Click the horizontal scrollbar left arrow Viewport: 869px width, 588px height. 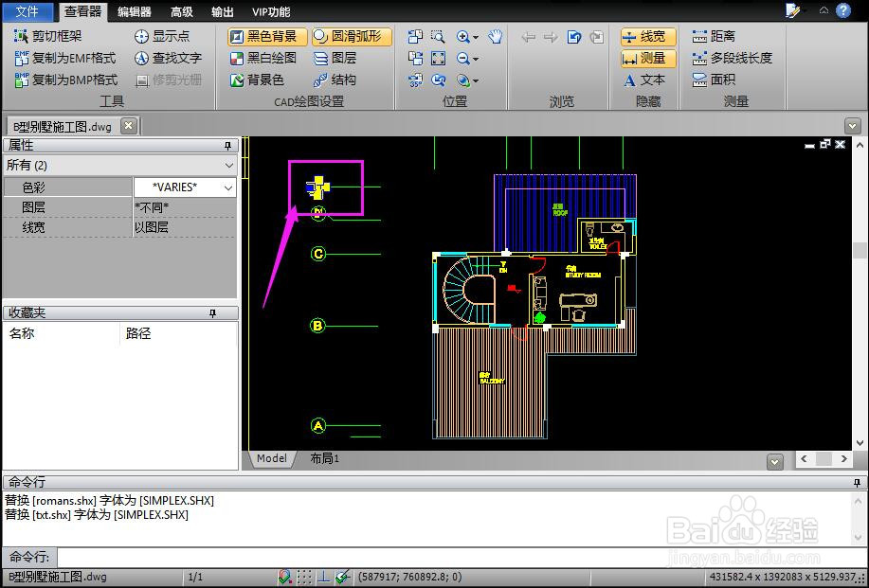tap(805, 458)
